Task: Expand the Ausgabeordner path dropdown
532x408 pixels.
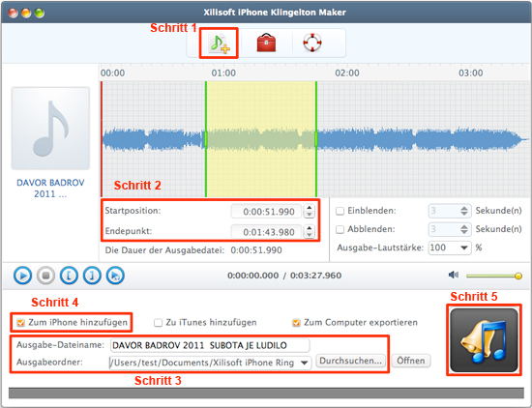Action: click(305, 363)
